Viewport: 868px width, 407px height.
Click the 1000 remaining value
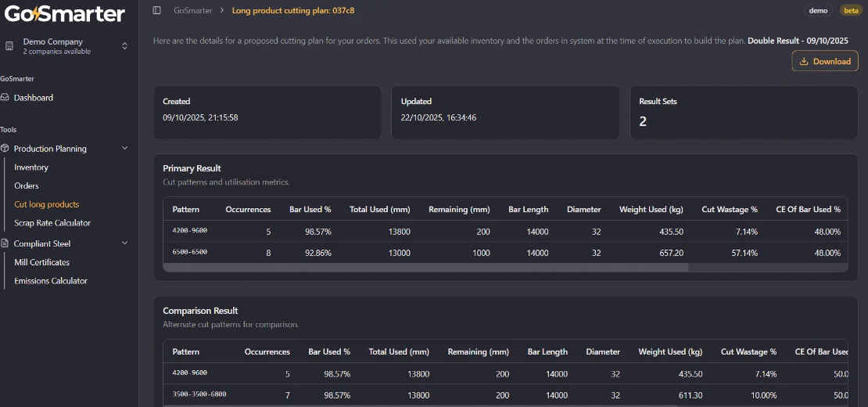point(481,253)
